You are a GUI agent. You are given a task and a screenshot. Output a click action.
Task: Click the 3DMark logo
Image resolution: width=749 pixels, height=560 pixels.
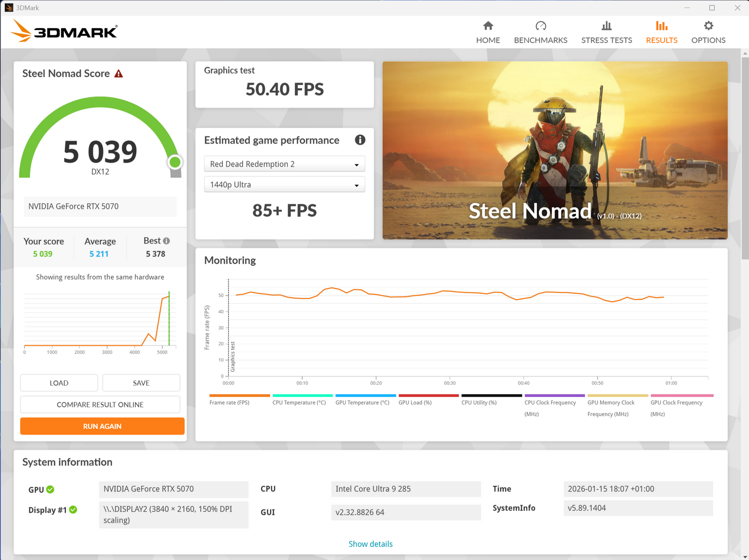(x=63, y=31)
